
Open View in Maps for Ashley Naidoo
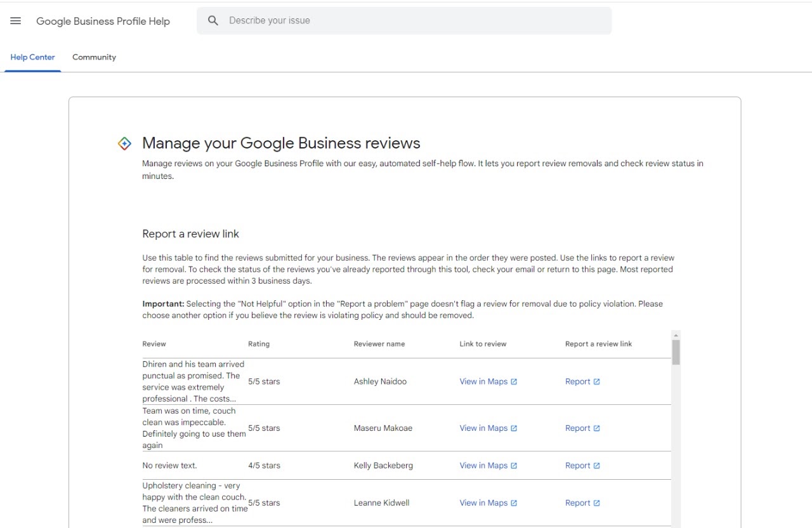pyautogui.click(x=488, y=381)
